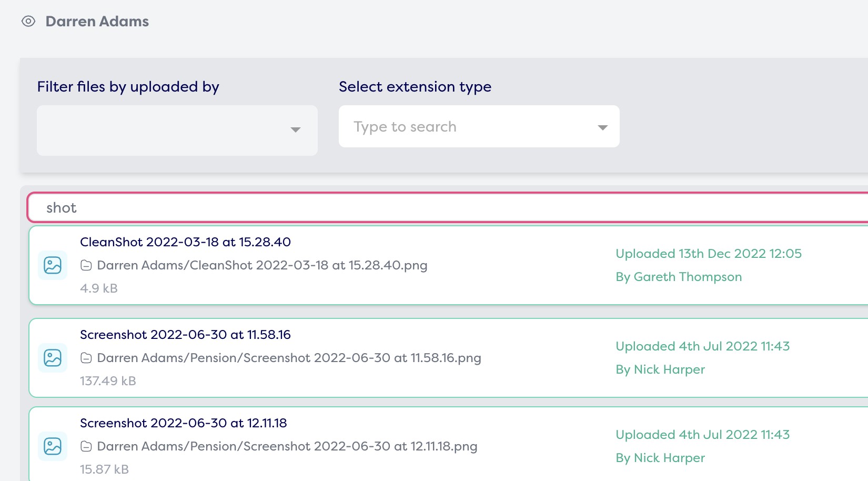This screenshot has width=868, height=481.
Task: Click image icon for Screenshot 11.58.16 file
Action: [x=53, y=358]
